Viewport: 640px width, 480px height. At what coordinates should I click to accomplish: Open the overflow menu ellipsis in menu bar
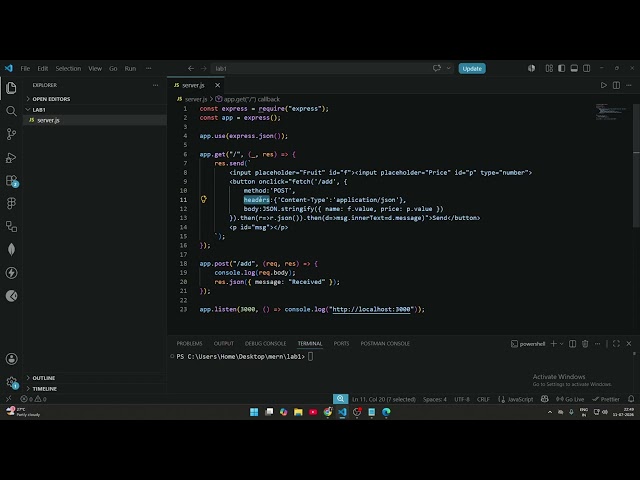(x=149, y=68)
